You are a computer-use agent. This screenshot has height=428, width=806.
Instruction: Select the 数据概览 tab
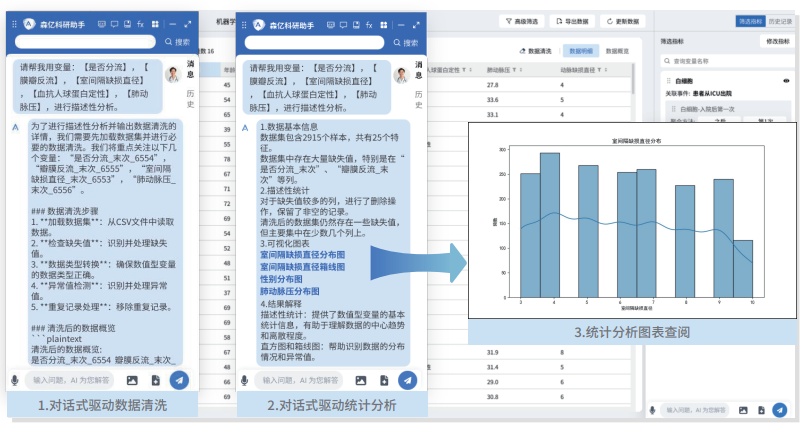coord(617,51)
